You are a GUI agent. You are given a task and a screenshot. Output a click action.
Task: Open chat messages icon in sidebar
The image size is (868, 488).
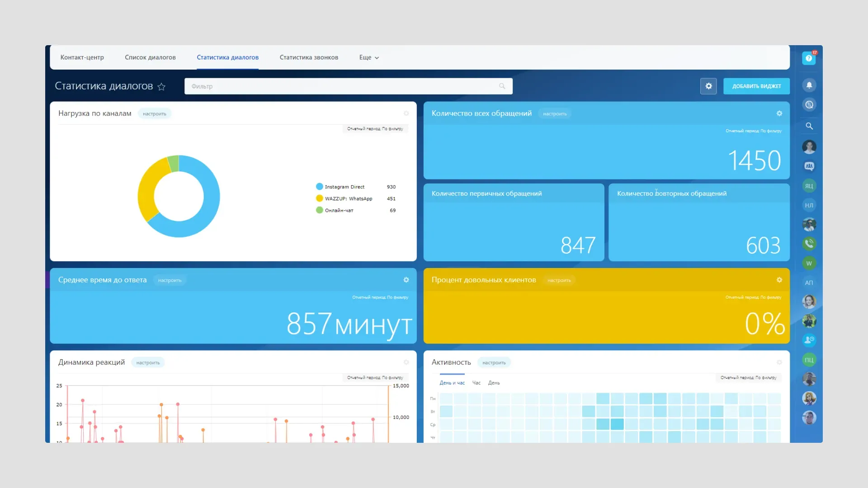809,105
